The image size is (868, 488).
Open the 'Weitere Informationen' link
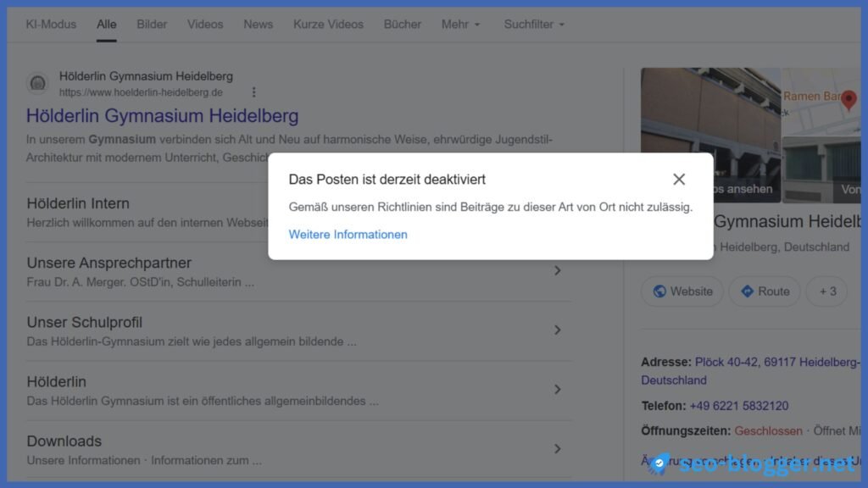tap(348, 235)
